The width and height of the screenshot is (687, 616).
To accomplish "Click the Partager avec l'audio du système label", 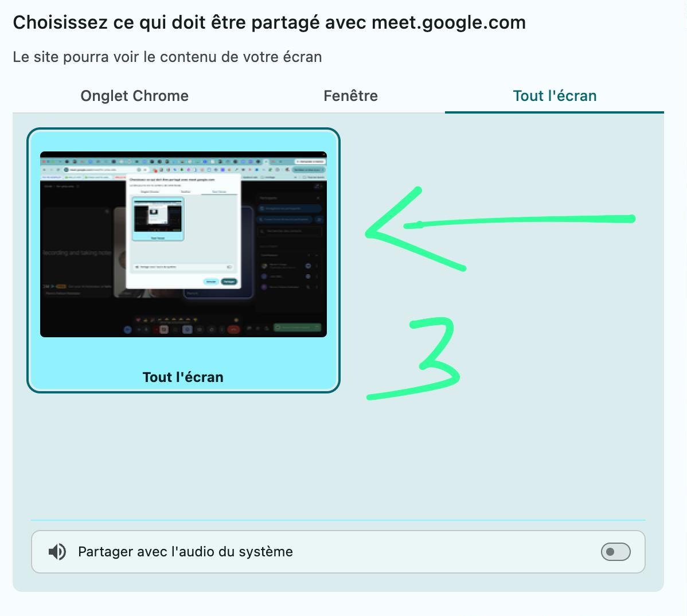I will point(185,552).
